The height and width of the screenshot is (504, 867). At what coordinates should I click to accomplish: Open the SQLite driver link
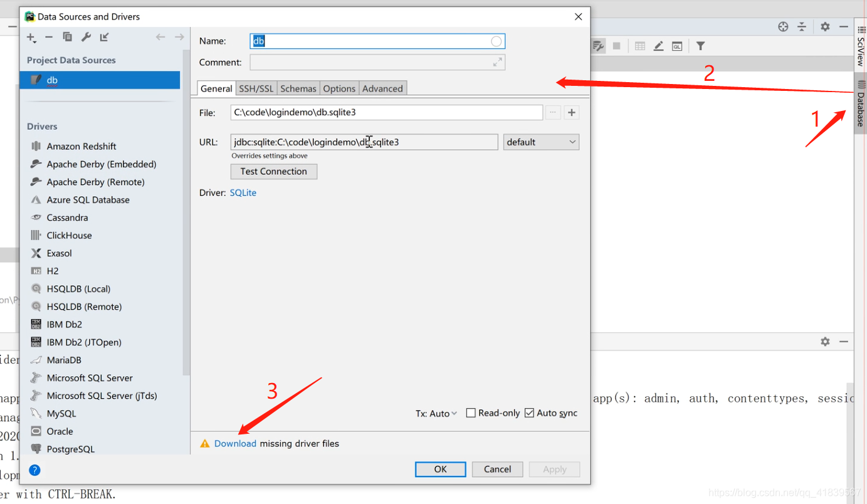tap(243, 192)
